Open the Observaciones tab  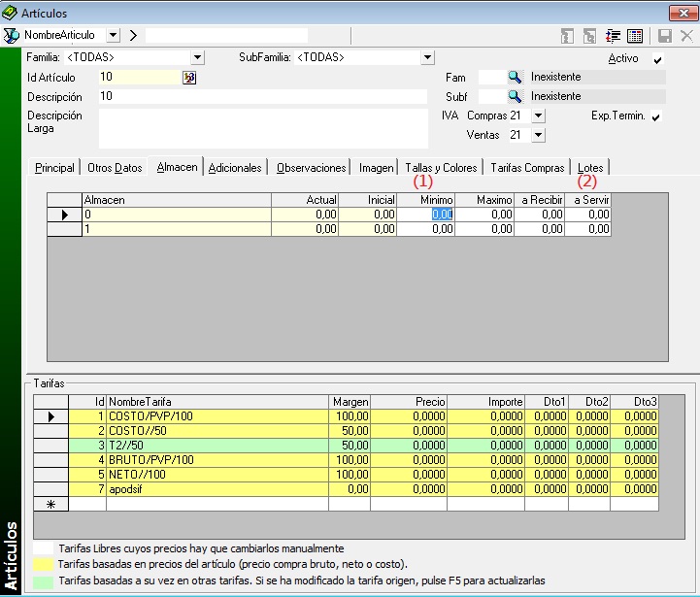(x=311, y=168)
